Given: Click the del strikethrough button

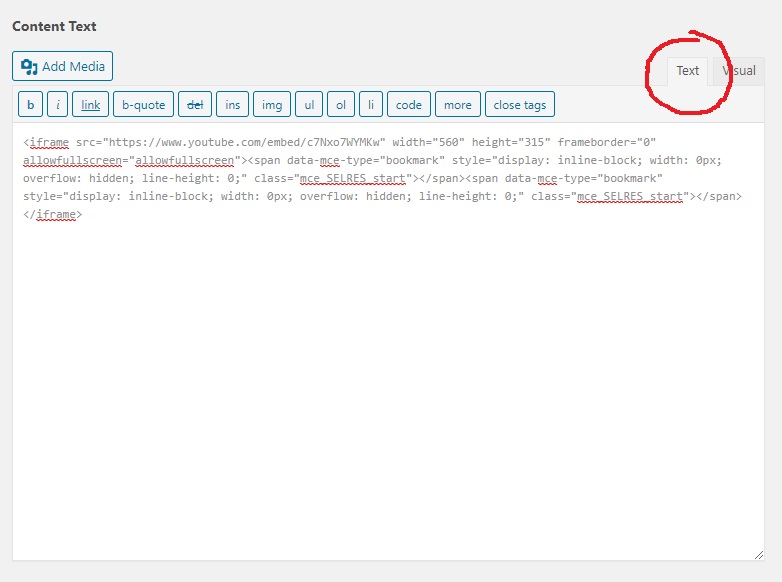Looking at the screenshot, I should (195, 105).
